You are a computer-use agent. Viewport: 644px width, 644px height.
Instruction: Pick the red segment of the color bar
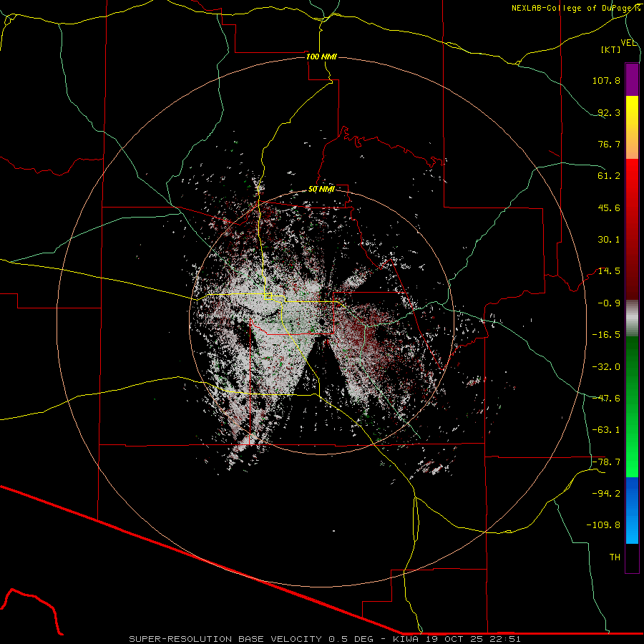point(632,229)
